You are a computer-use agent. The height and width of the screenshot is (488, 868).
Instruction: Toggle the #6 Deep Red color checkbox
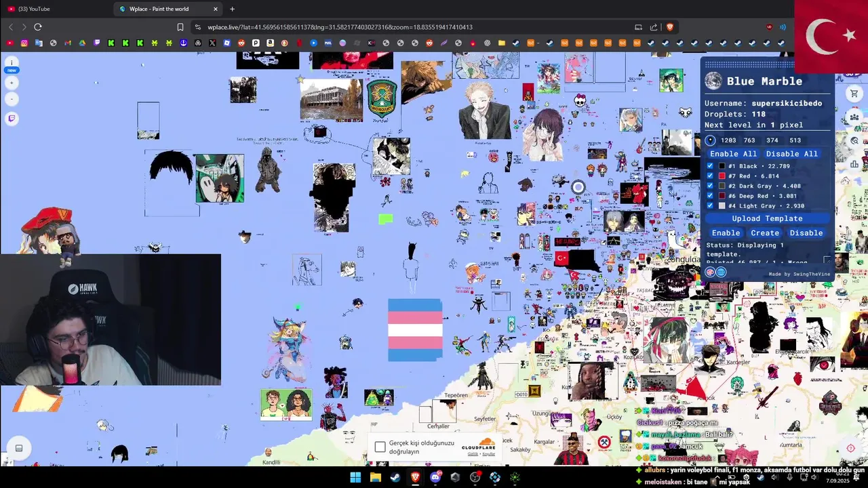click(x=710, y=196)
